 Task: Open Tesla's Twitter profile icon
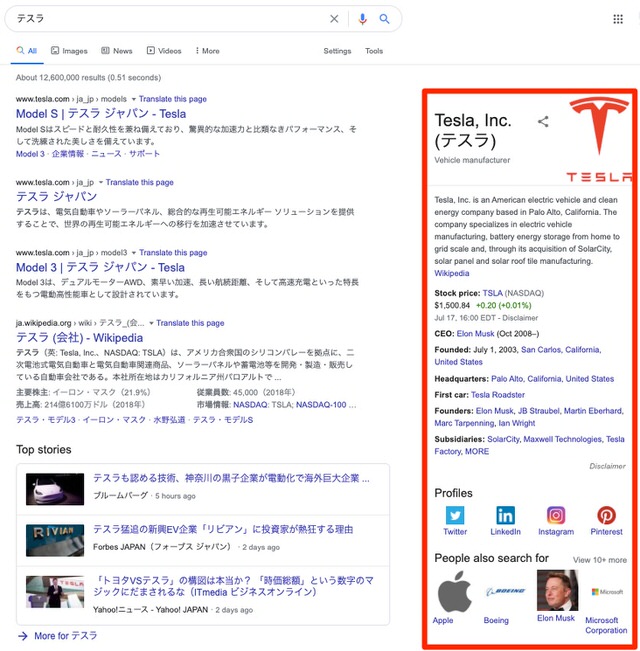click(x=455, y=515)
